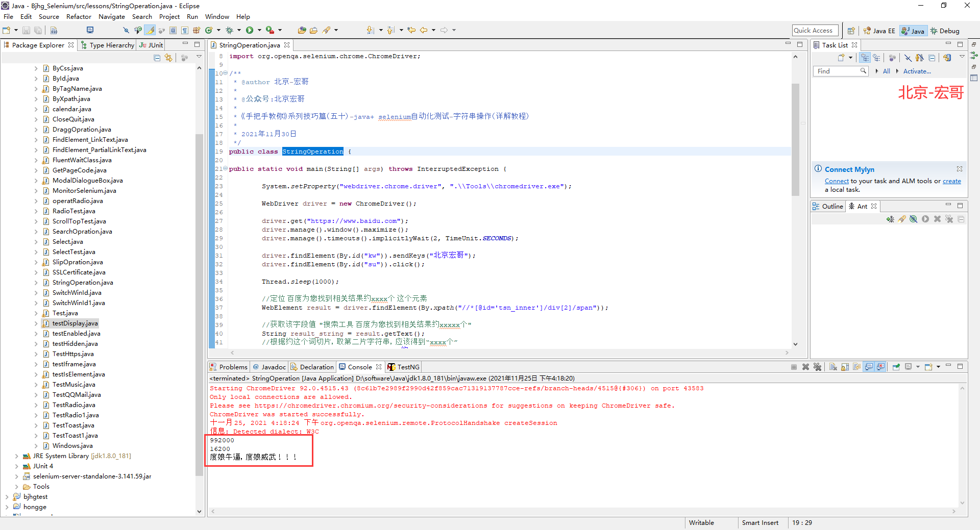The width and height of the screenshot is (980, 530).
Task: Switch to the Outline tab
Action: point(828,206)
